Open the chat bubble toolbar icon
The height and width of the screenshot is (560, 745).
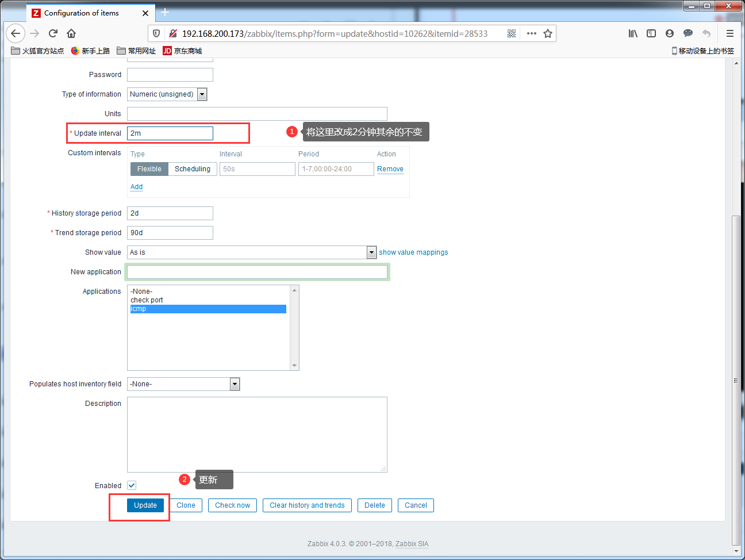688,33
